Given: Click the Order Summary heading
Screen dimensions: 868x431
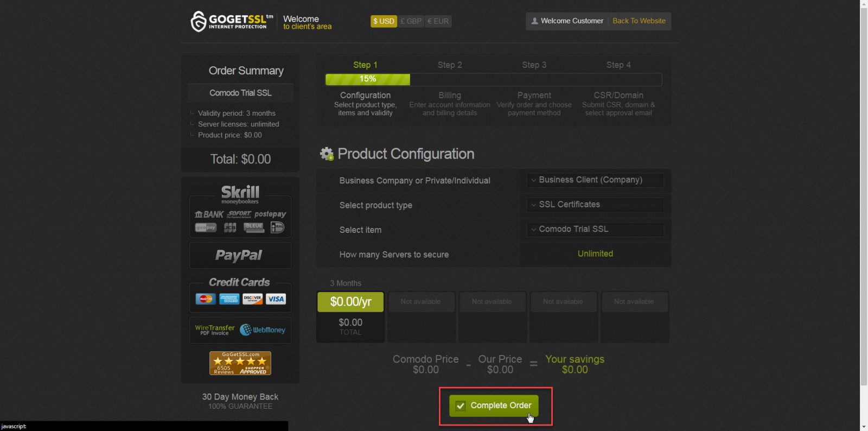Looking at the screenshot, I should (x=246, y=71).
